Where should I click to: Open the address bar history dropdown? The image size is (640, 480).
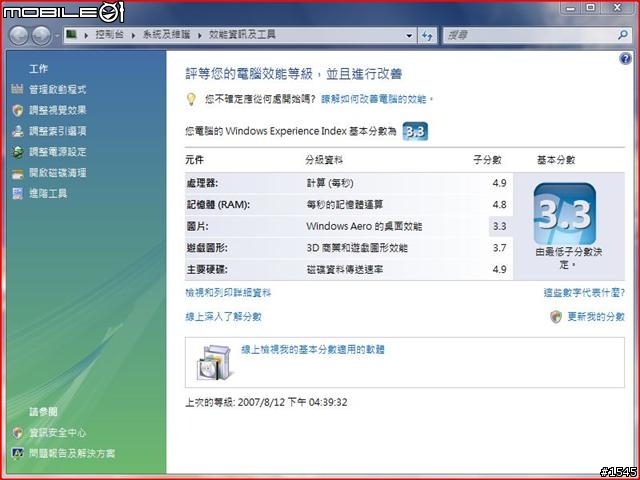click(x=409, y=36)
